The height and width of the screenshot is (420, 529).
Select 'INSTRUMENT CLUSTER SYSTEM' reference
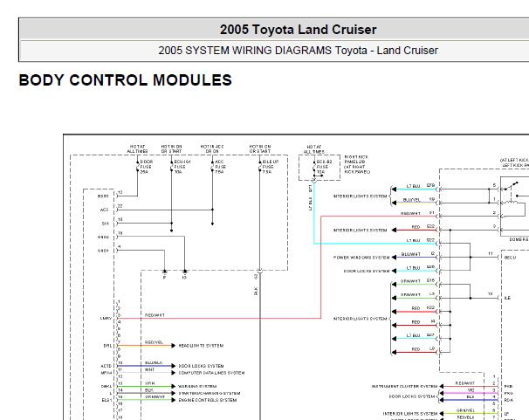coord(405,386)
